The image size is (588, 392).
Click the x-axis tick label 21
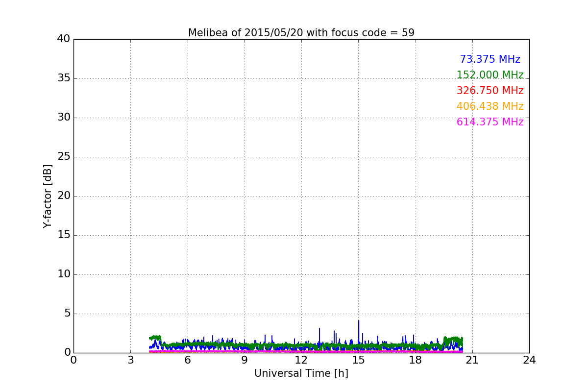472,360
